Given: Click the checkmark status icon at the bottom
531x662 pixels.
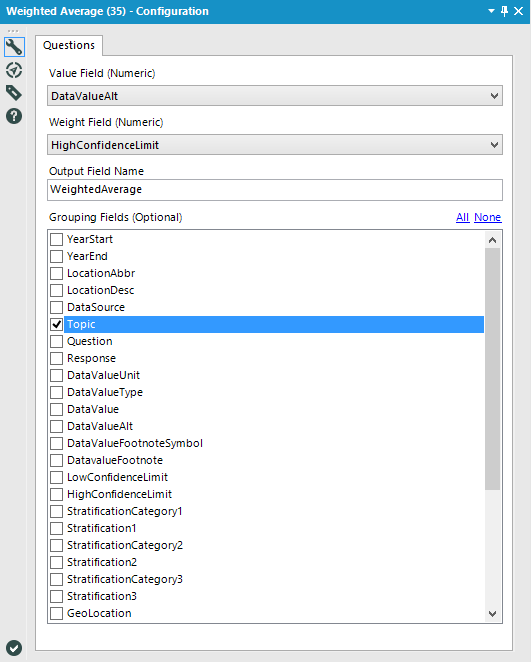Looking at the screenshot, I should (14, 648).
